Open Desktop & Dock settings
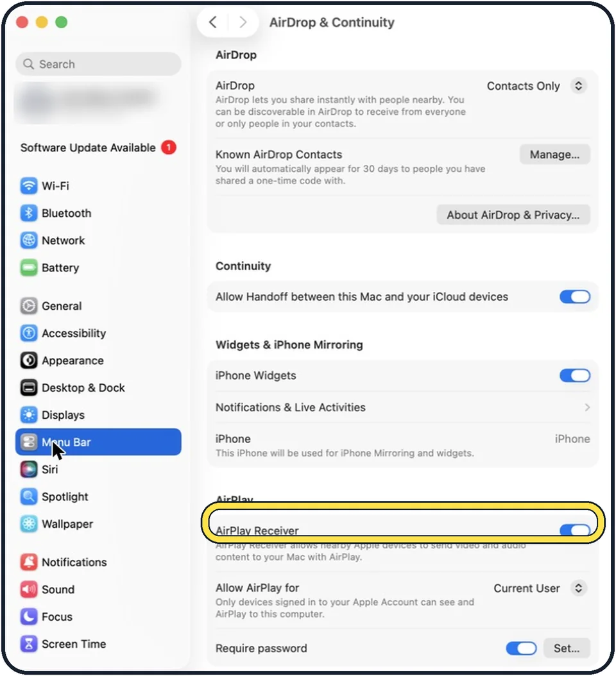The height and width of the screenshot is (676, 616). click(98, 387)
